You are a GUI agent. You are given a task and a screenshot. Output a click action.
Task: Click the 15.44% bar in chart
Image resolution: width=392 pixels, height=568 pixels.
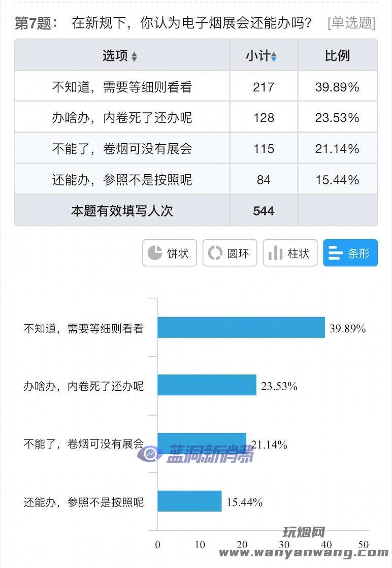pos(190,501)
